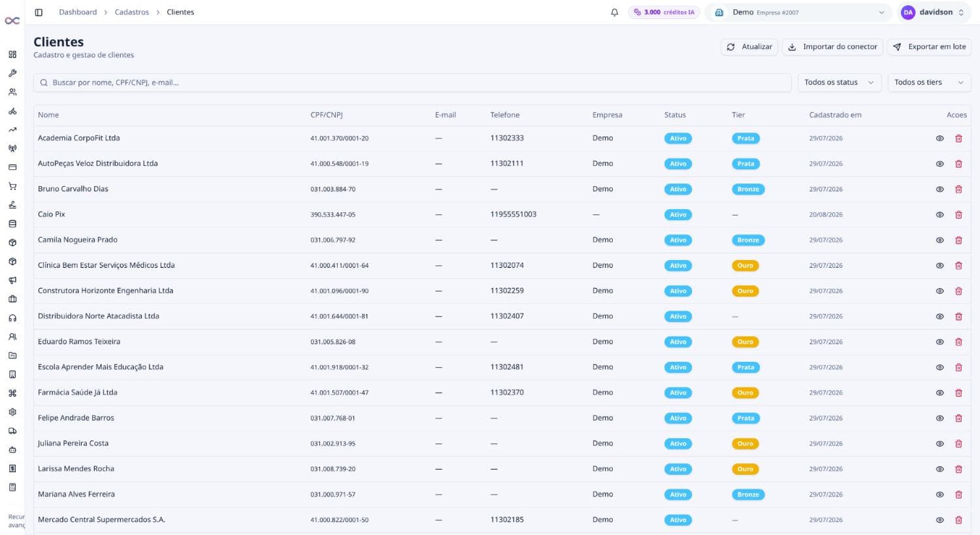The image size is (980, 535).
Task: Click the Cadastrado em column header
Action: [835, 115]
